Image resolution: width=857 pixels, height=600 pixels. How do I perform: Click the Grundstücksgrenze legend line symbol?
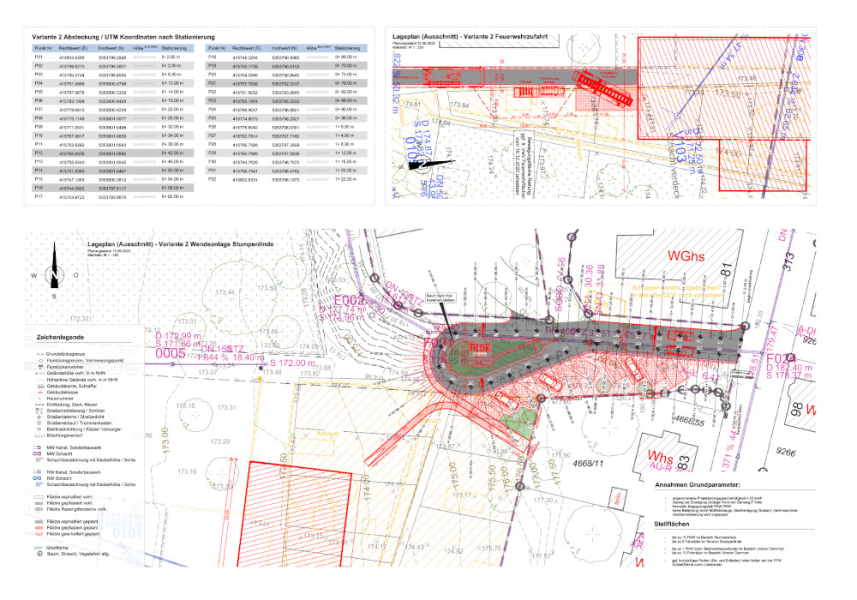[x=39, y=354]
